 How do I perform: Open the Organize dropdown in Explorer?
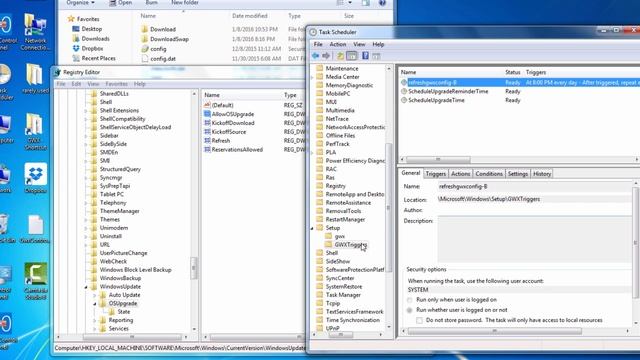point(80,3)
